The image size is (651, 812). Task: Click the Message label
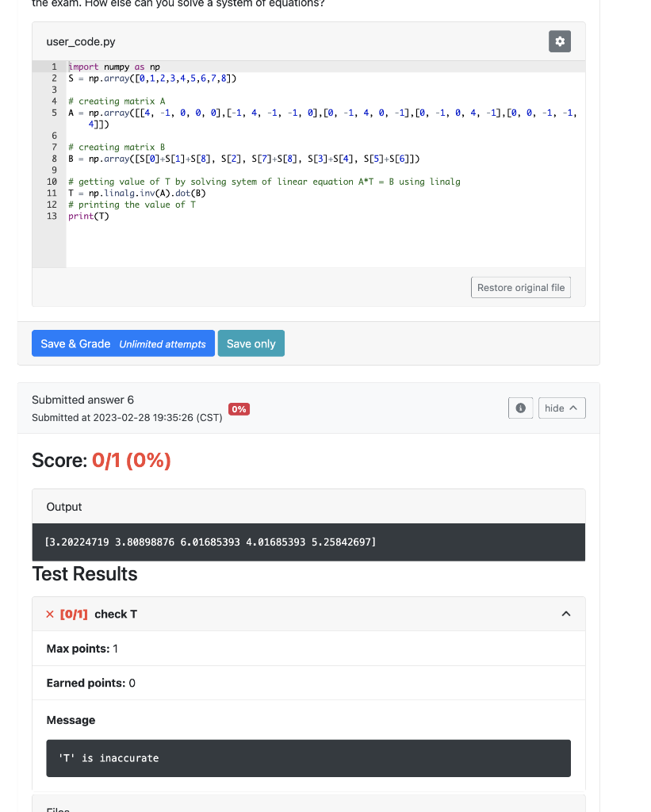pos(71,720)
